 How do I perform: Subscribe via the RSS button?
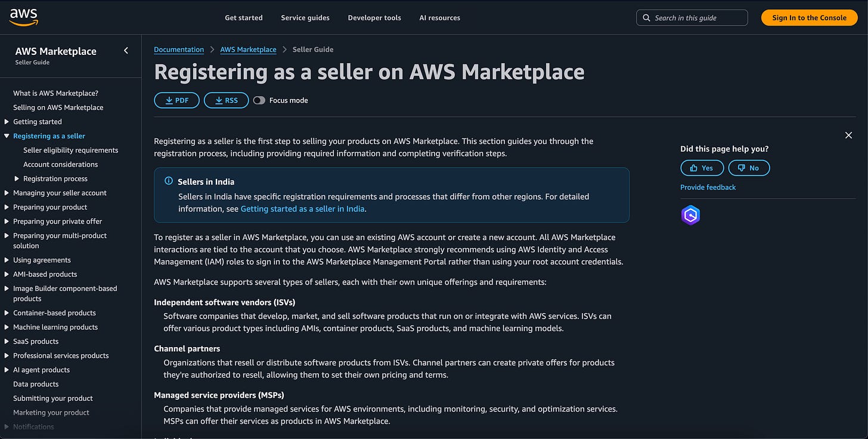click(x=226, y=100)
